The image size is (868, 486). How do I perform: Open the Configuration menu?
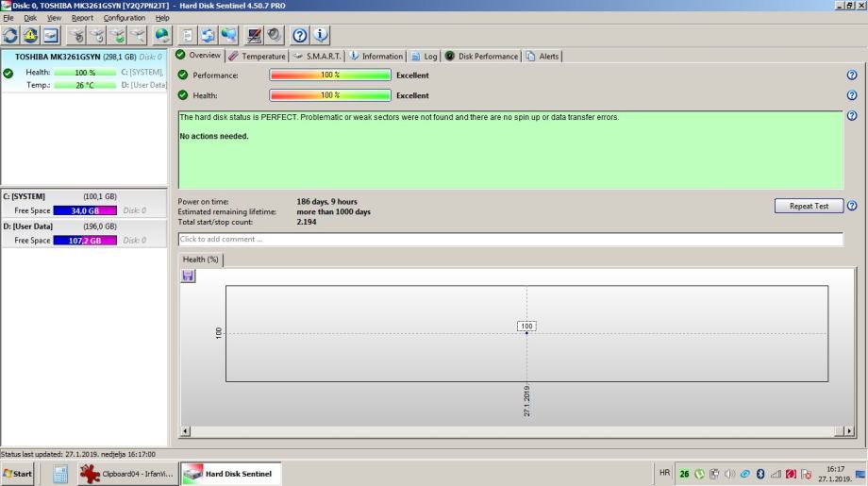click(124, 18)
